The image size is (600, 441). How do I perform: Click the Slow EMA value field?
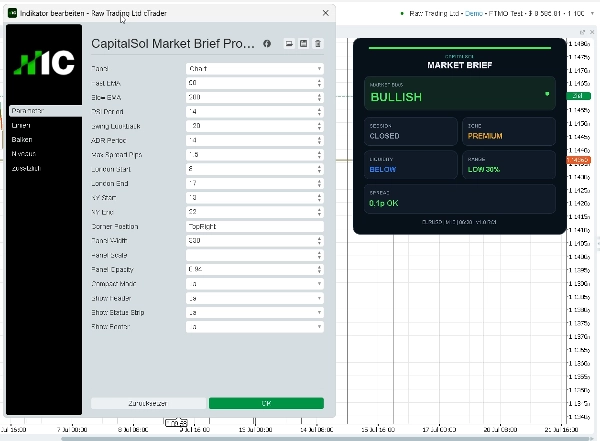[255, 97]
